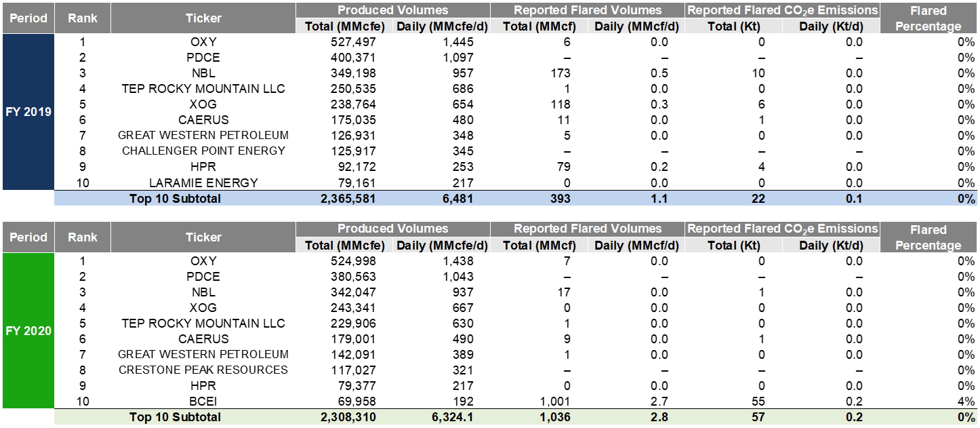Screen dimensions: 980x428
Task: Select the LARAMIE ENERGY ticker cell
Action: point(203,182)
